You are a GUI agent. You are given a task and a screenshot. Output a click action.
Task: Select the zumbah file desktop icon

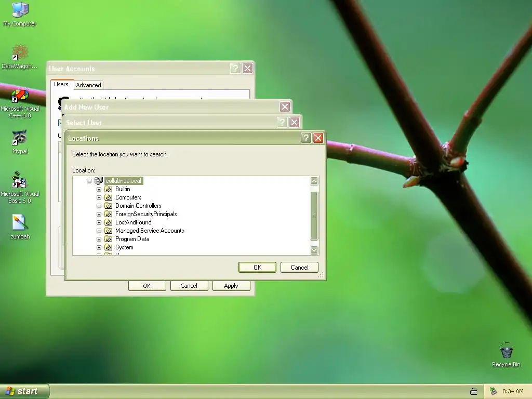coord(20,222)
